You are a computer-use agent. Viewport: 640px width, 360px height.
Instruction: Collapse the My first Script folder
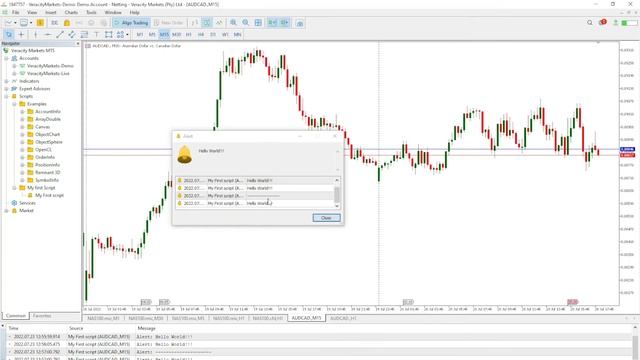pyautogui.click(x=14, y=188)
